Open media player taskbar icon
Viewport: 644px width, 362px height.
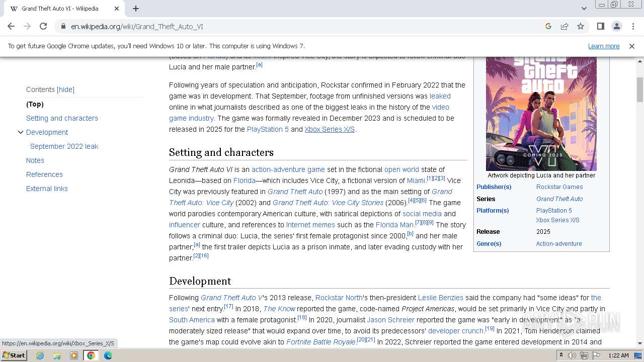coord(74,355)
